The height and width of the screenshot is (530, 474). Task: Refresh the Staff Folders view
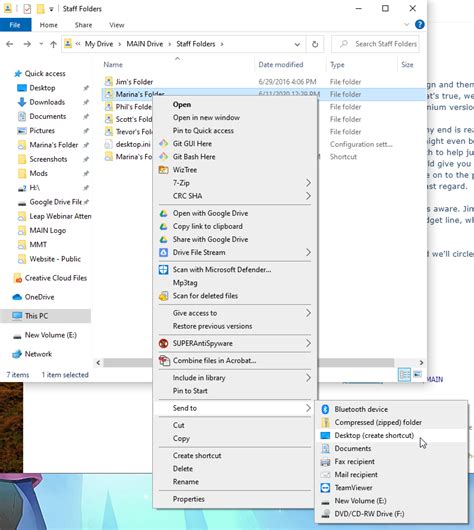point(315,44)
